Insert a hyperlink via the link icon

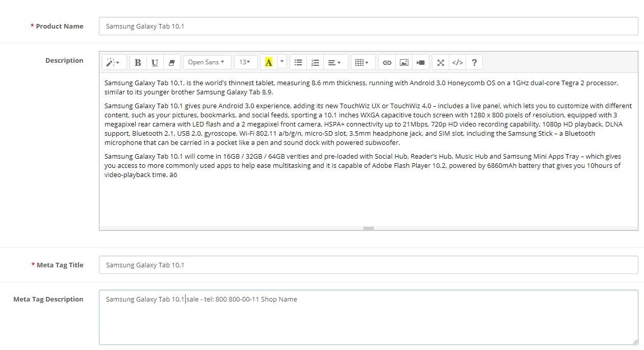point(387,62)
